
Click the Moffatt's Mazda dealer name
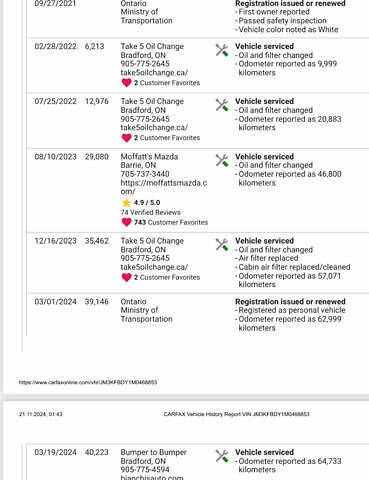tap(149, 157)
